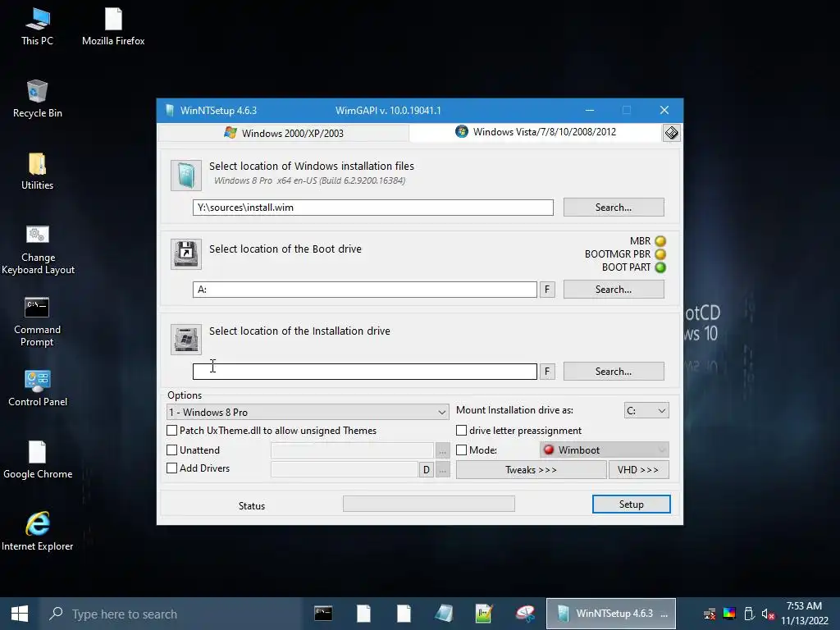The width and height of the screenshot is (840, 630).
Task: Click the taskbar clock showing 7:53 AM
Action: pos(805,614)
